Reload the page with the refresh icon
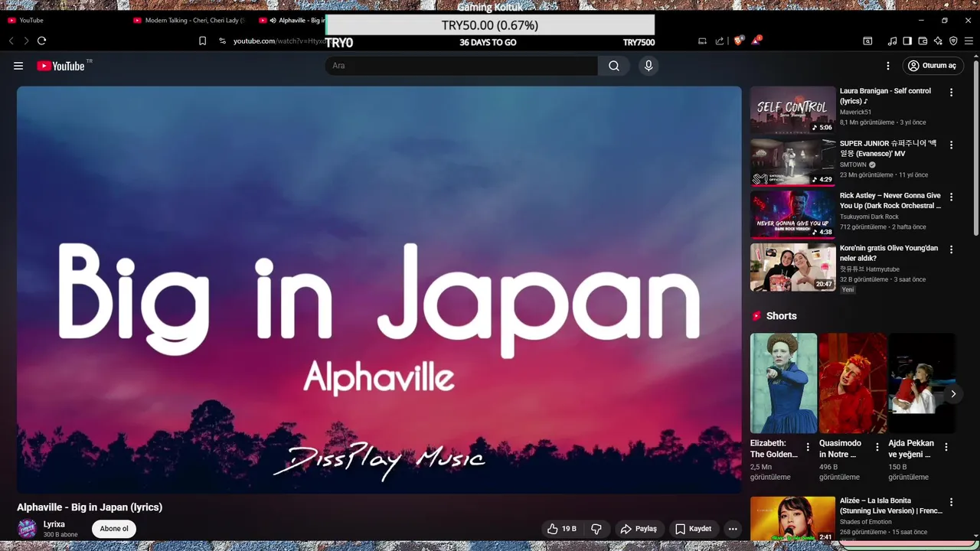Image resolution: width=980 pixels, height=551 pixels. point(41,41)
